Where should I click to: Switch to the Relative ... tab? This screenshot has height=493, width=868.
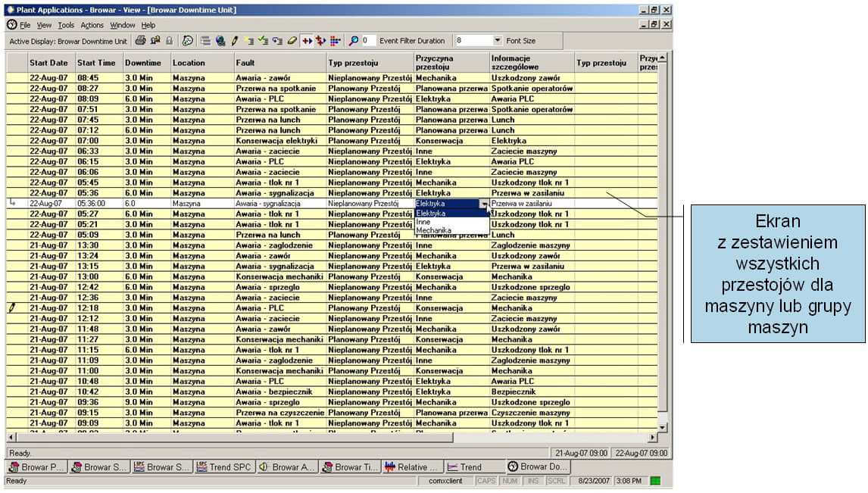tap(412, 467)
